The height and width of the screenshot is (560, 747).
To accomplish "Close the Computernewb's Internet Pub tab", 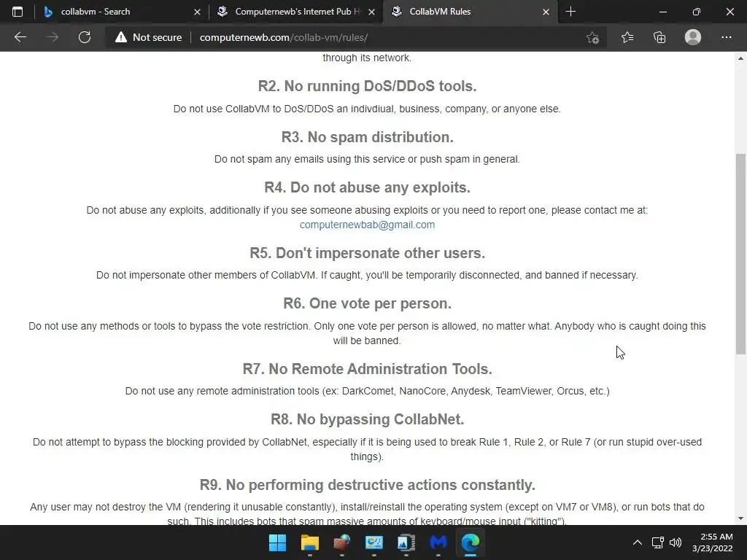I will [371, 12].
